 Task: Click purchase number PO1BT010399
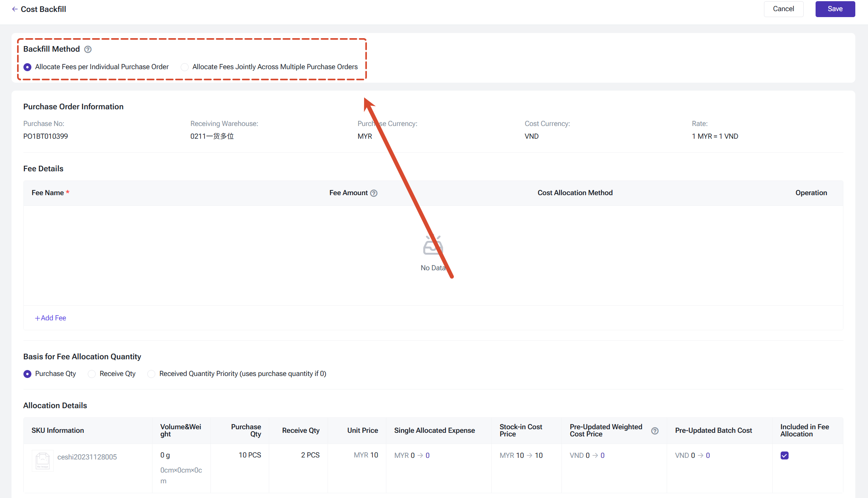[46, 136]
